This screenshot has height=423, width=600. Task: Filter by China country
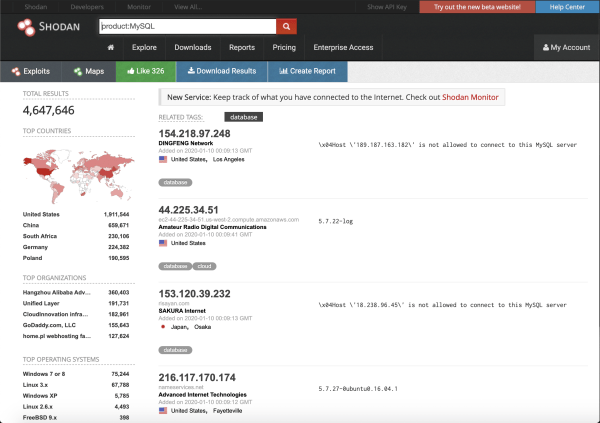pyautogui.click(x=31, y=225)
